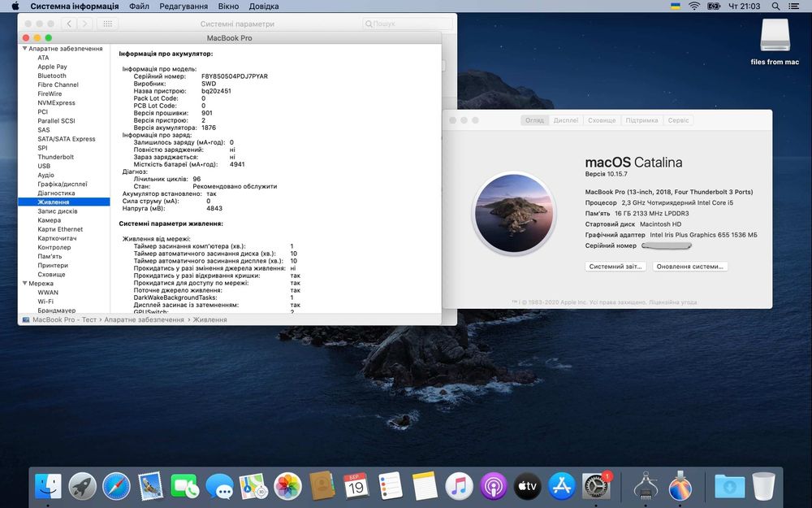Click forward arrow in Системні параметри window
The height and width of the screenshot is (508, 812).
[x=85, y=24]
